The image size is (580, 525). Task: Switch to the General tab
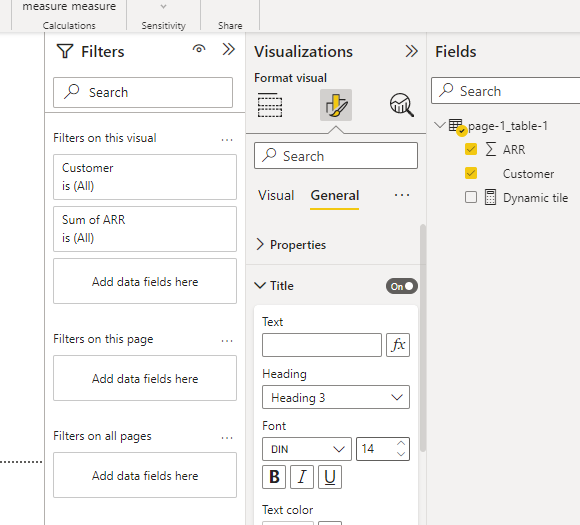335,195
